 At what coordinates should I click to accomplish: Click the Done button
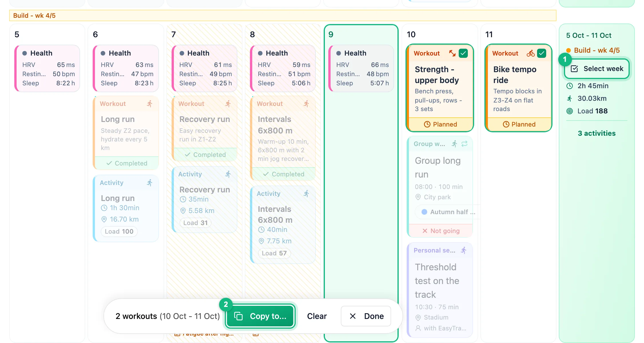(x=366, y=316)
